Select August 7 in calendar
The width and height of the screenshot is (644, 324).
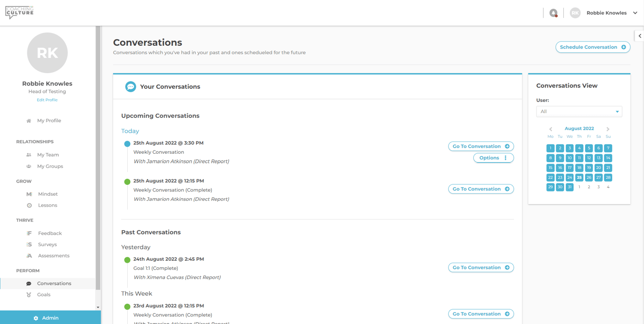[x=608, y=148]
